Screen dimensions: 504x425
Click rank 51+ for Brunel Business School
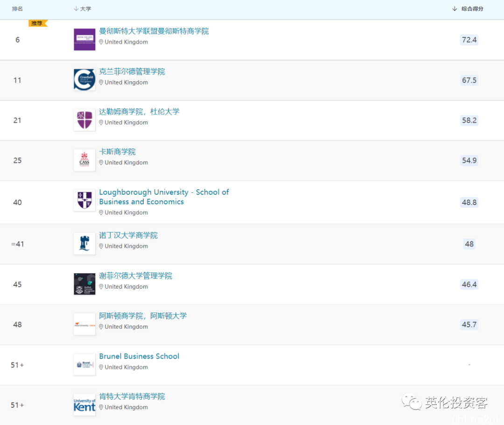17,365
